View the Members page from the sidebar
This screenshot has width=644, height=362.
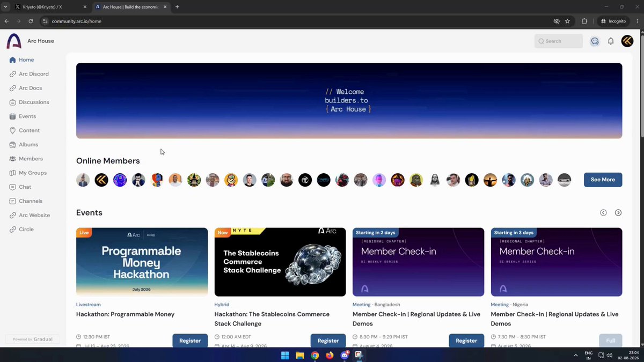[26, 159]
